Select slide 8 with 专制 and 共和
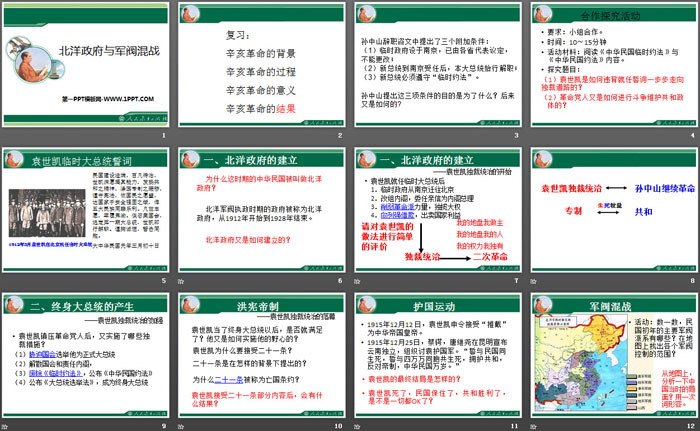The width and height of the screenshot is (700, 431). (614, 210)
